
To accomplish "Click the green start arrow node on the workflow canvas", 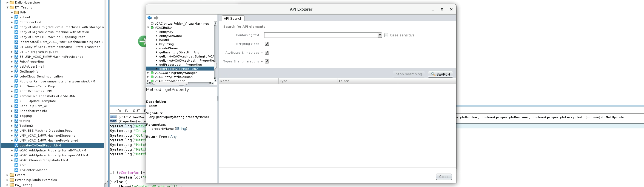I will pos(142,41).
